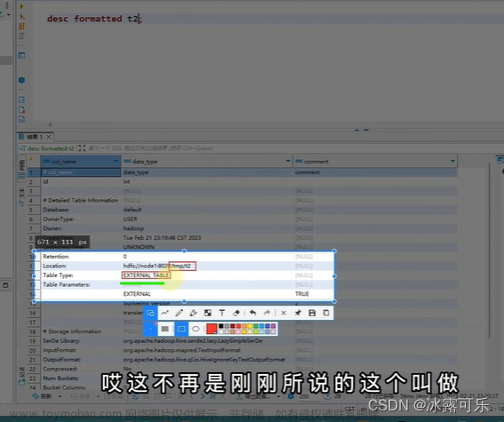Select the OwnerType value USER cell
This screenshot has width=504, height=422.
207,219
